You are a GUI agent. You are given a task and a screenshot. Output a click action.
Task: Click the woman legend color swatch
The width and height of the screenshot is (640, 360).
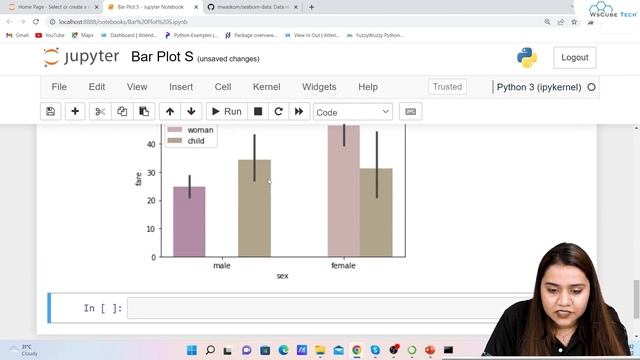pos(175,129)
